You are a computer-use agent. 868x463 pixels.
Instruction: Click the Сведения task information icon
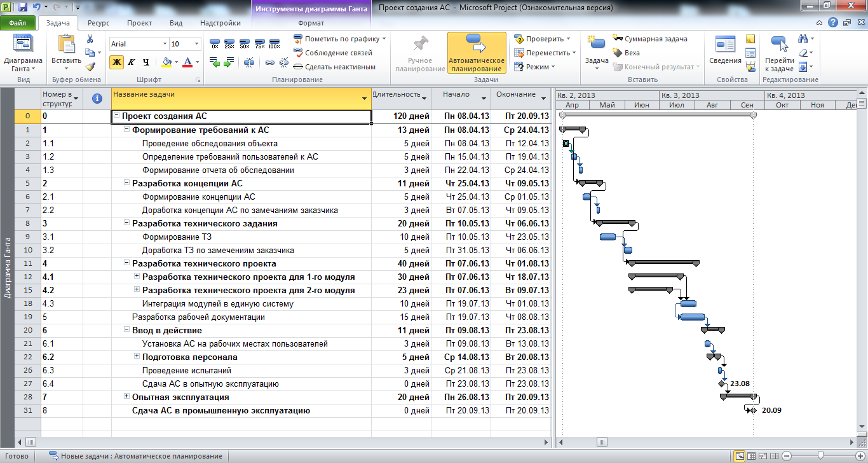[x=725, y=50]
